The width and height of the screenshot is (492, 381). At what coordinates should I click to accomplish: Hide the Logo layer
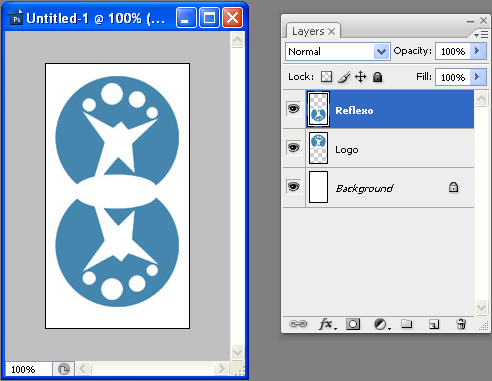tap(294, 148)
